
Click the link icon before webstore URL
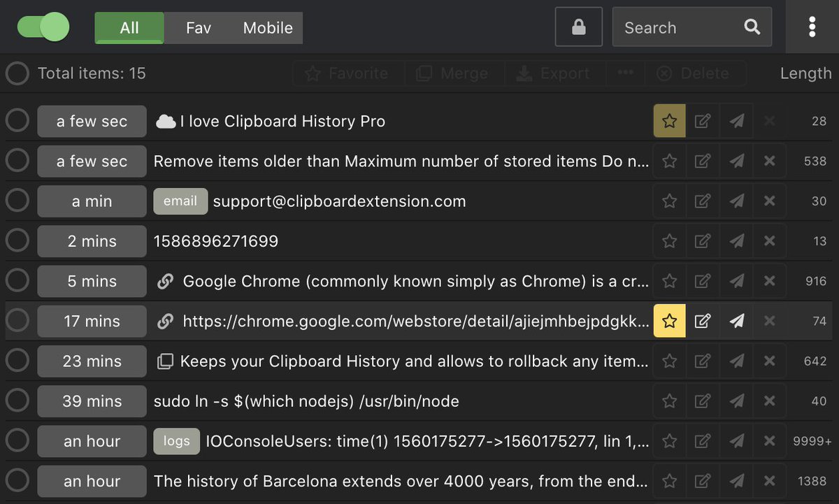165,322
